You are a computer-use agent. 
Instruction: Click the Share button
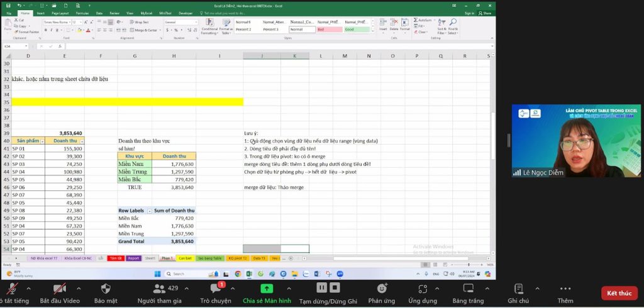(x=485, y=14)
